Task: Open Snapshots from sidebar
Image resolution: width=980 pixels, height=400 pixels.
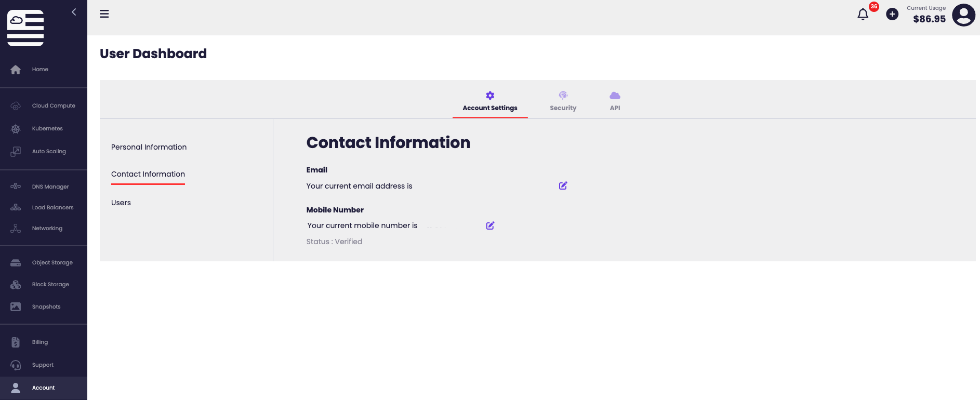Action: click(x=46, y=307)
